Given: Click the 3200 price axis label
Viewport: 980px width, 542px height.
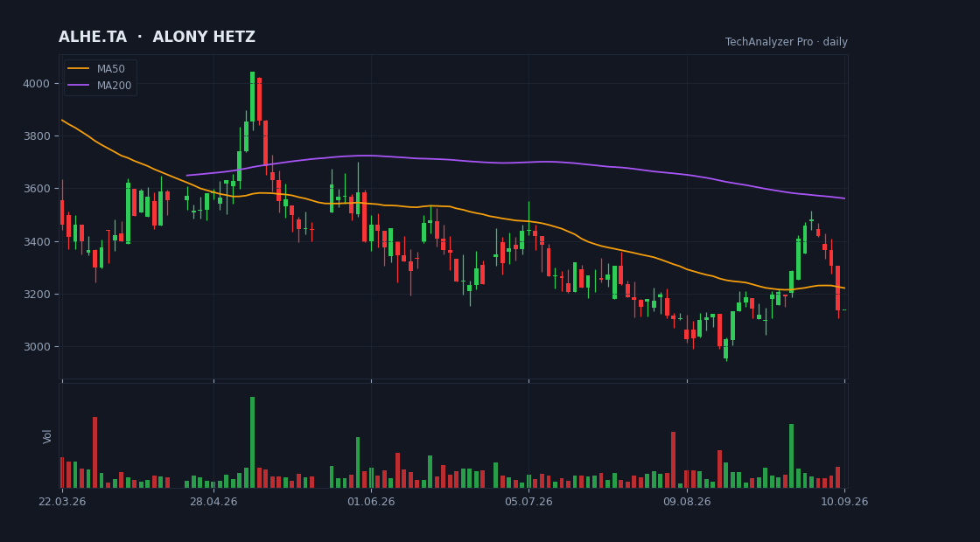Looking at the screenshot, I should click(36, 294).
